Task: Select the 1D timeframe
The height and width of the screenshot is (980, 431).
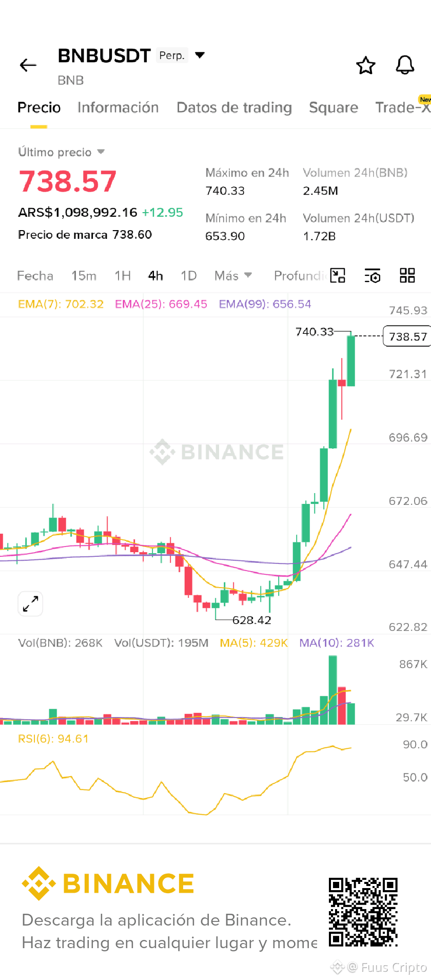Action: click(189, 276)
